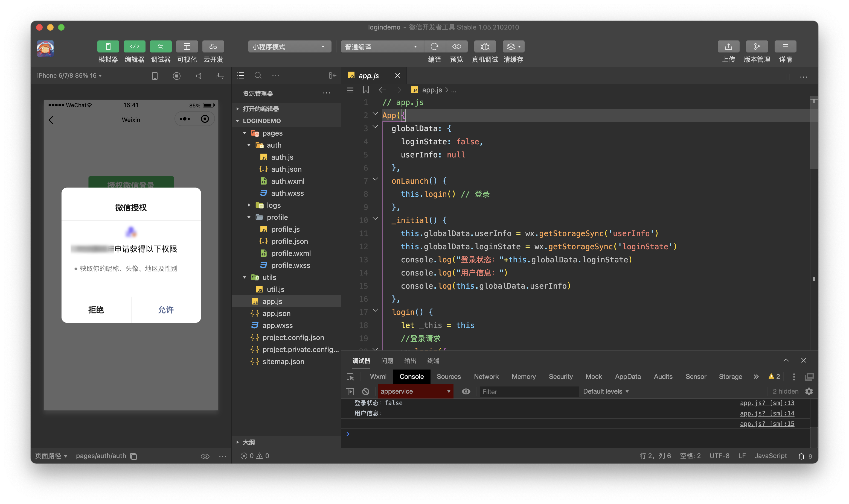The image size is (849, 504).
Task: Open Cloud Development (云开发)
Action: 213,46
